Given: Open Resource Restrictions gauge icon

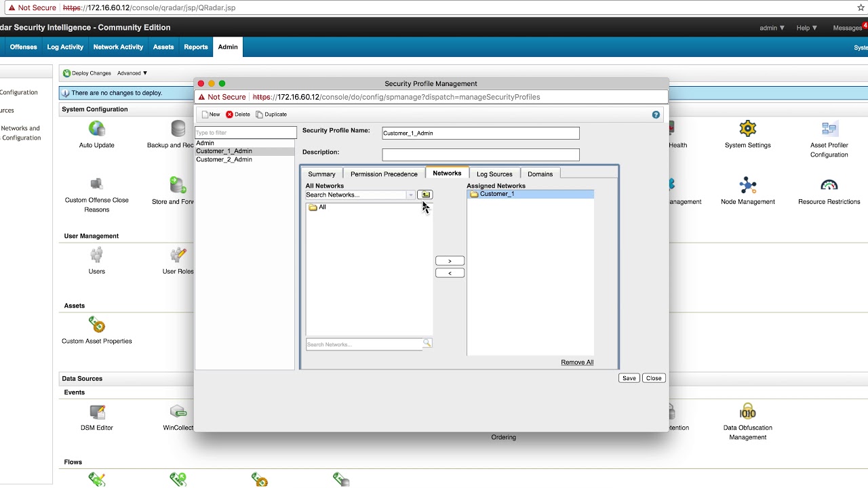Looking at the screenshot, I should (x=829, y=185).
